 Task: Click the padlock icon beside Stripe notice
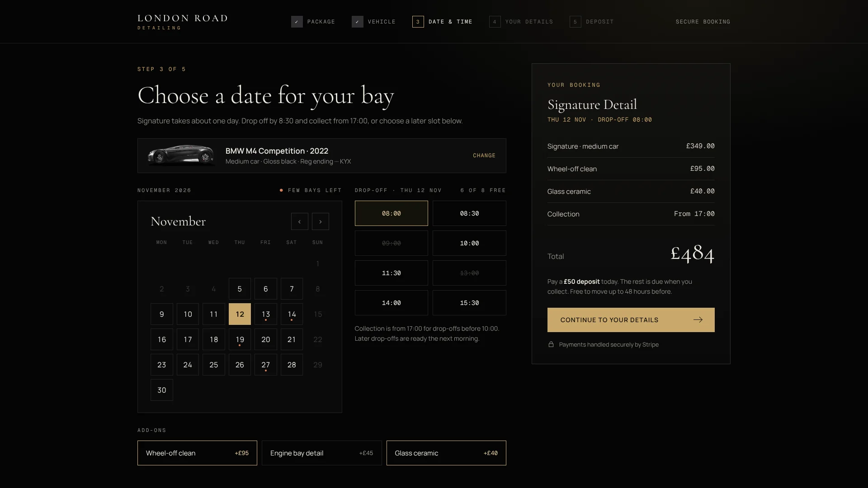tap(551, 344)
